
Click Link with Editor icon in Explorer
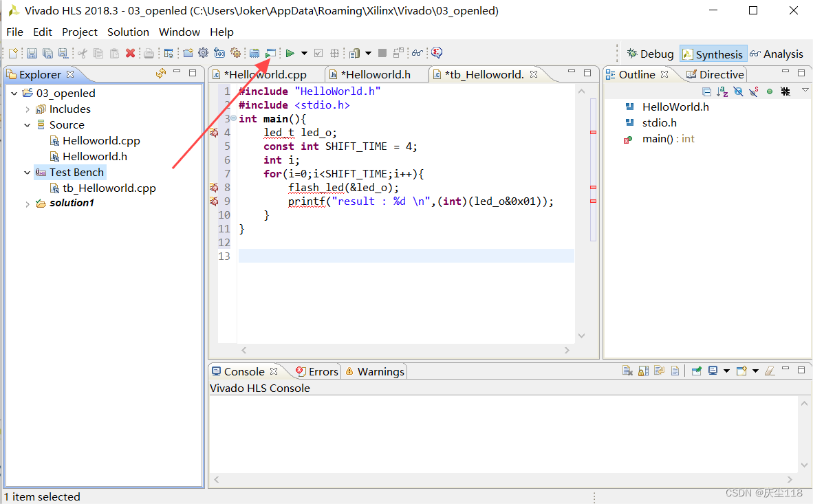tap(161, 74)
